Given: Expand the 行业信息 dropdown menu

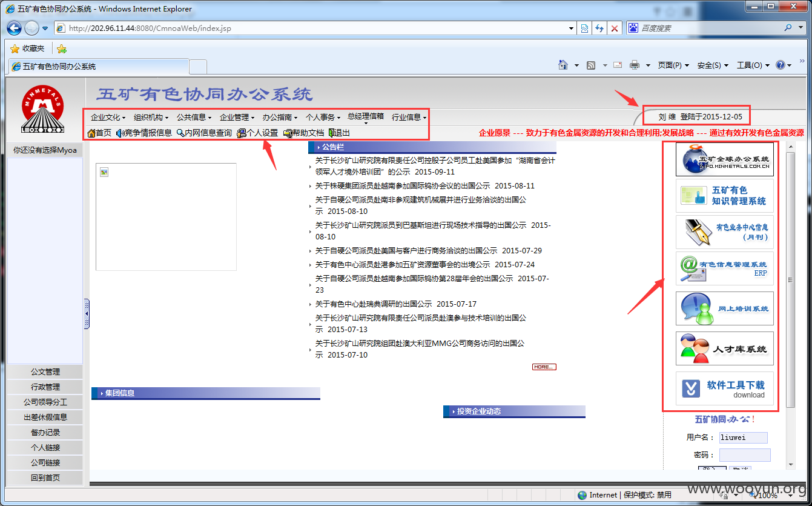Looking at the screenshot, I should [409, 118].
